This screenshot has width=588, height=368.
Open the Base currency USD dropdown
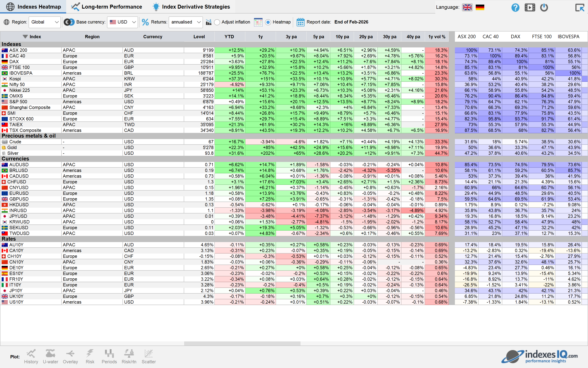coord(122,22)
